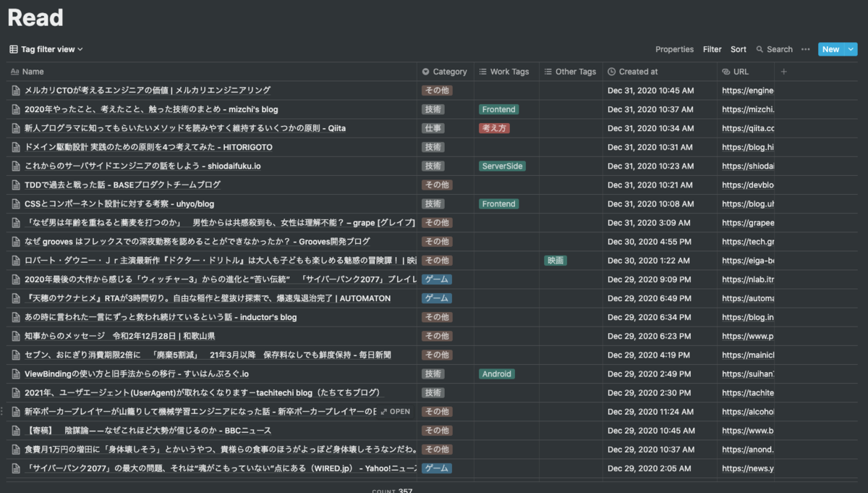Click the Name column header
Image resolution: width=868 pixels, height=493 pixels.
coord(212,72)
